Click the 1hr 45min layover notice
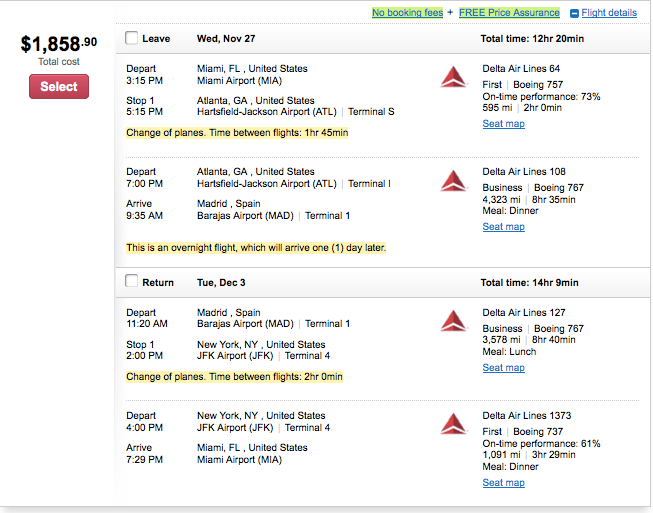The image size is (653, 513). click(x=237, y=133)
